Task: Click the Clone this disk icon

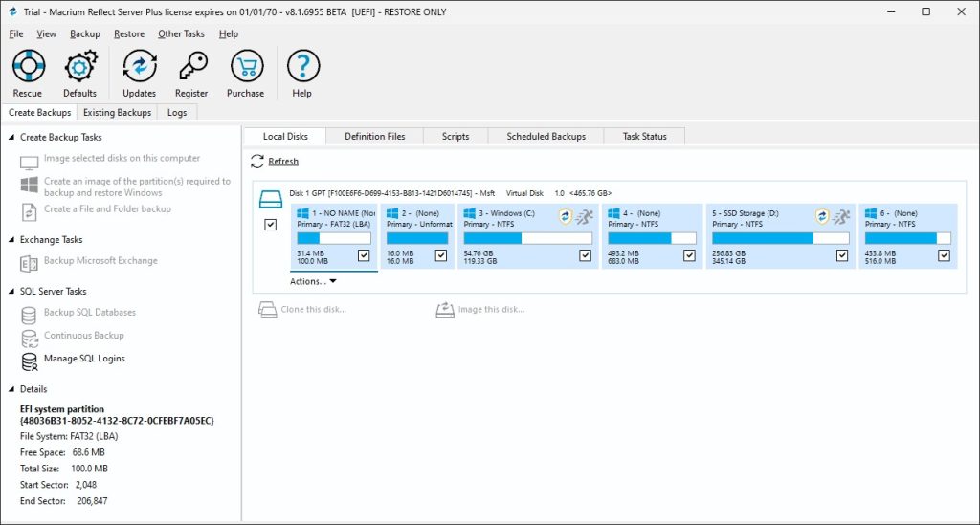Action: click(268, 310)
